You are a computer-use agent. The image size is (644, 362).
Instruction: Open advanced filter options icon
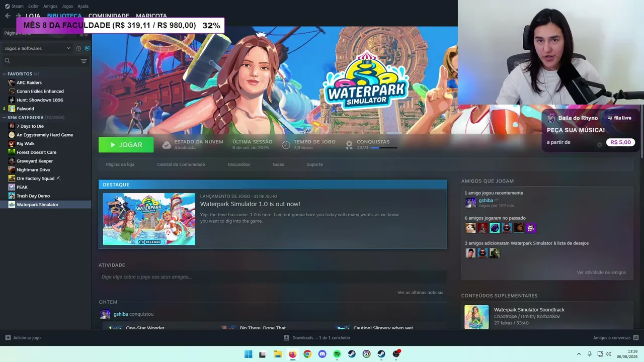click(x=84, y=61)
